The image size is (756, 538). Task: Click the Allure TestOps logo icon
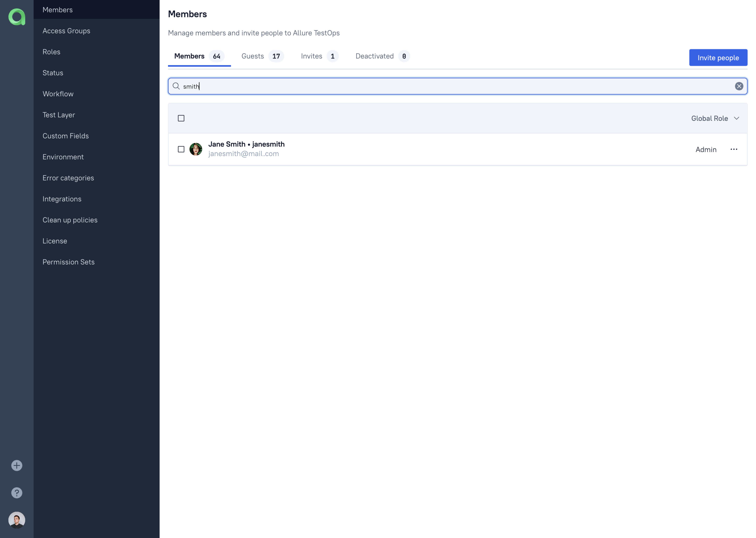click(17, 17)
